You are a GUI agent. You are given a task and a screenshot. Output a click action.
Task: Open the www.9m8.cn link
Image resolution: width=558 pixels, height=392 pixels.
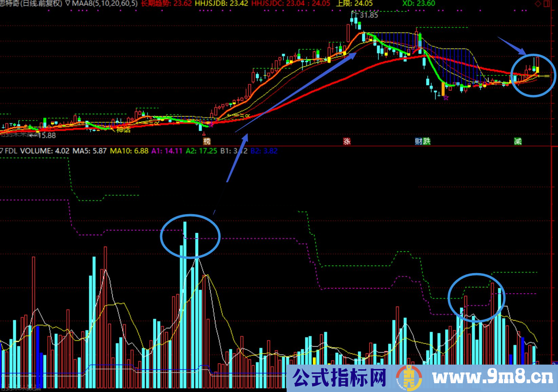[493, 377]
